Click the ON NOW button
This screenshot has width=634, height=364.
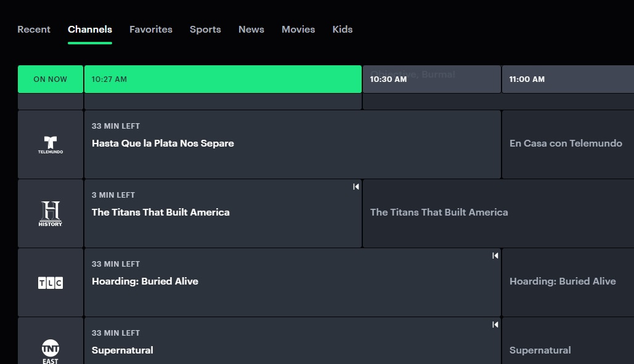pos(51,79)
